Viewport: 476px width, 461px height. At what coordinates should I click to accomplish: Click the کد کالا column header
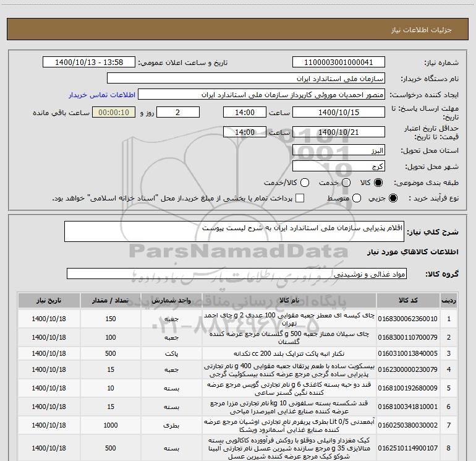[408, 300]
